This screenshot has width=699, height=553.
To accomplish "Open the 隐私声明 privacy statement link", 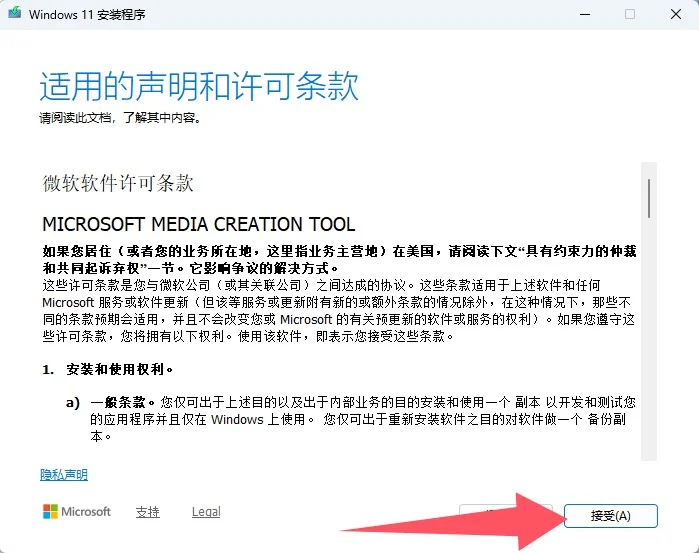I will [64, 475].
